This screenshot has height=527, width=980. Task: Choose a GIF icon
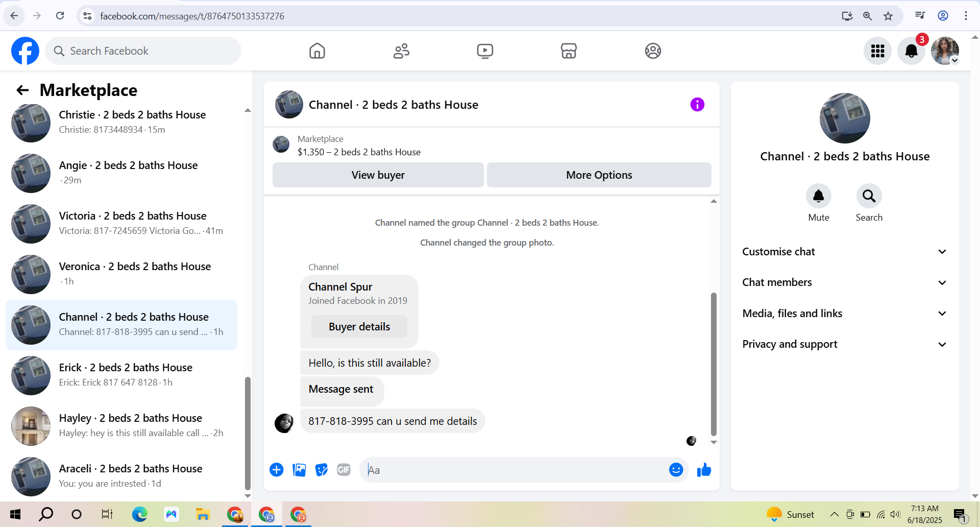coord(344,470)
